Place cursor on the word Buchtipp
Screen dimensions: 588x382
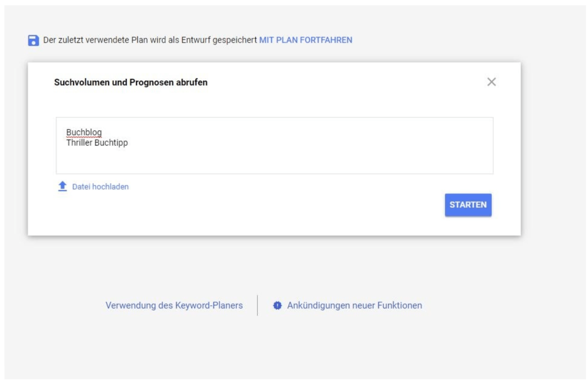pos(111,143)
